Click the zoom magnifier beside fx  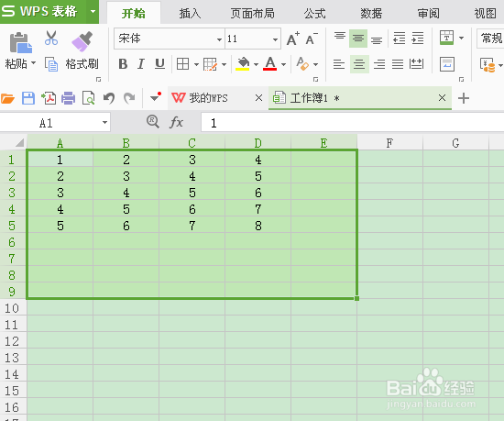(x=153, y=122)
